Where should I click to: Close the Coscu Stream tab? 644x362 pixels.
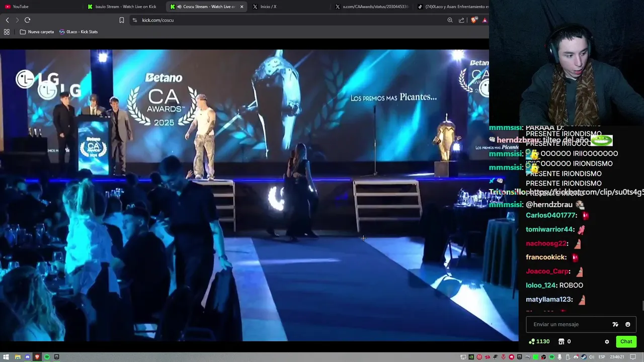click(x=242, y=7)
